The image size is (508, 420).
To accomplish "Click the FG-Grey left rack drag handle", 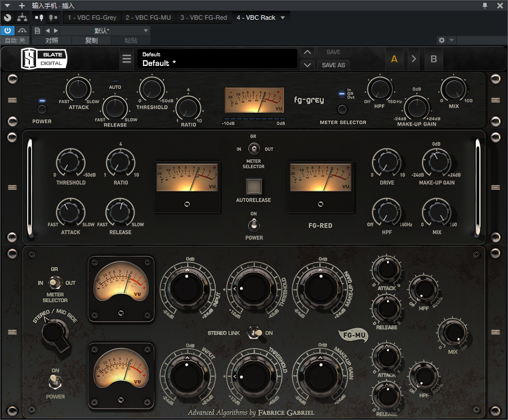I will (x=12, y=100).
